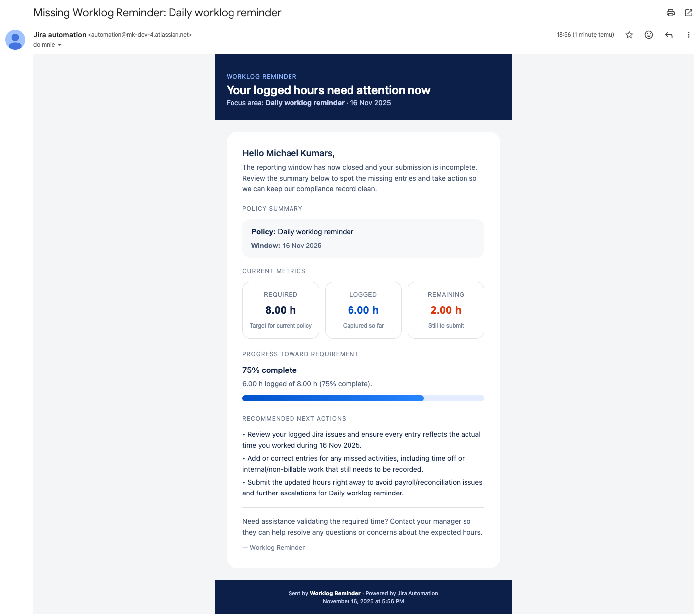699x616 pixels.
Task: Click the email subject line title
Action: [x=157, y=13]
